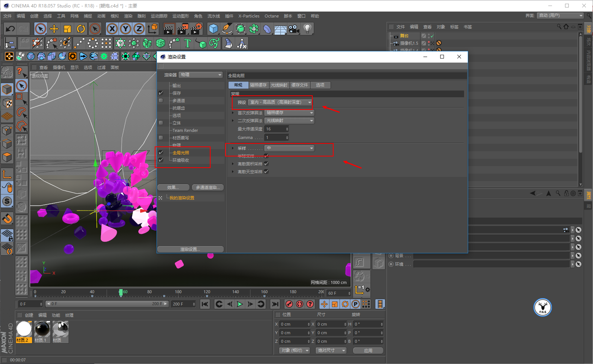Select the Move tool icon
The width and height of the screenshot is (593, 364).
(x=54, y=29)
